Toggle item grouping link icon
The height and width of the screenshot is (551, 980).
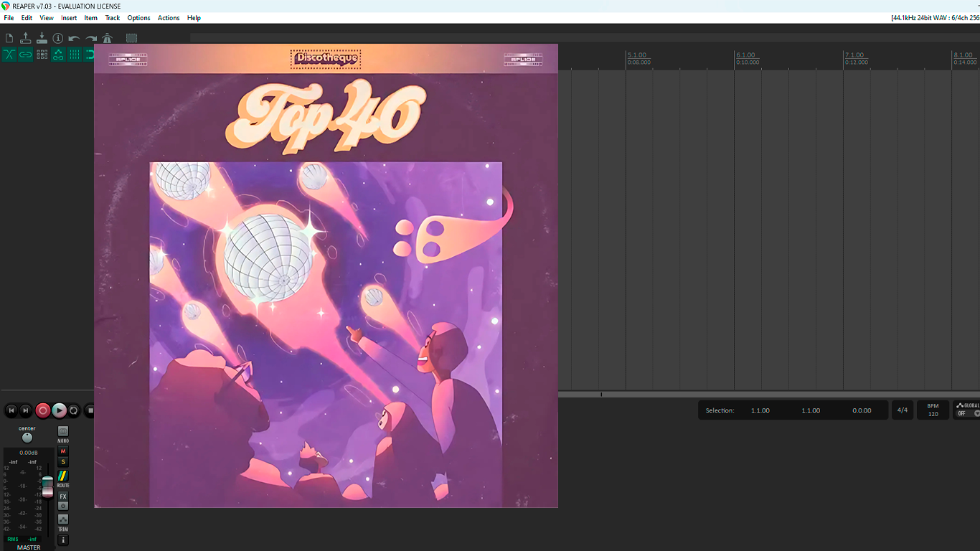[x=26, y=55]
